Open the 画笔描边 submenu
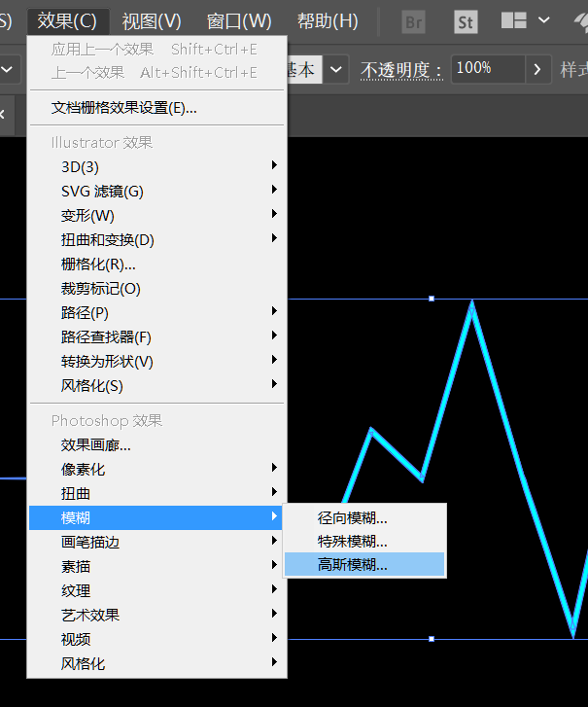588x707 pixels. coord(156,542)
